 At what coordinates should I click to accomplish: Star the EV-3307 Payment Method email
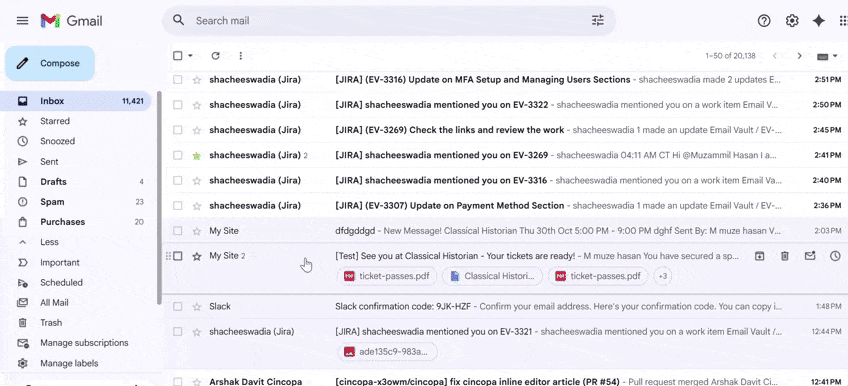tap(197, 205)
